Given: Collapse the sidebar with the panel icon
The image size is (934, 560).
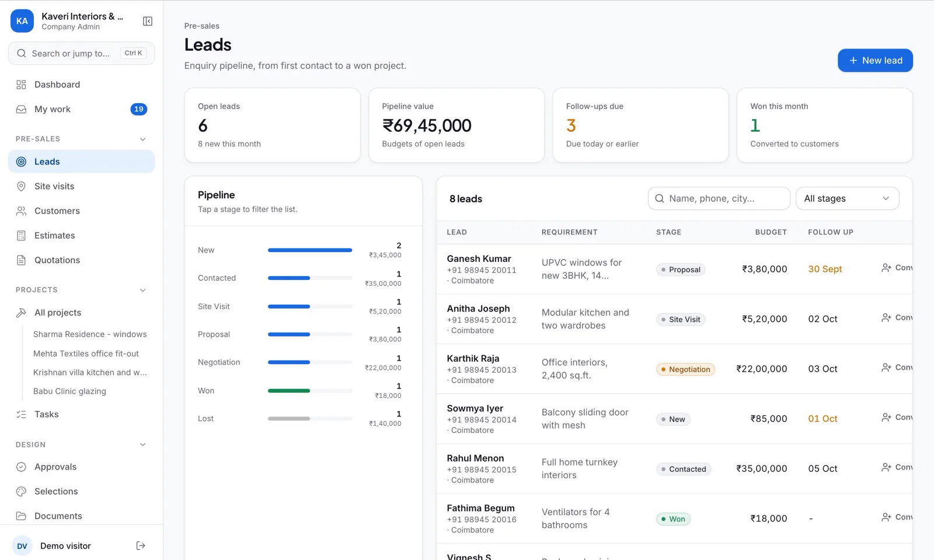Looking at the screenshot, I should click(x=148, y=21).
